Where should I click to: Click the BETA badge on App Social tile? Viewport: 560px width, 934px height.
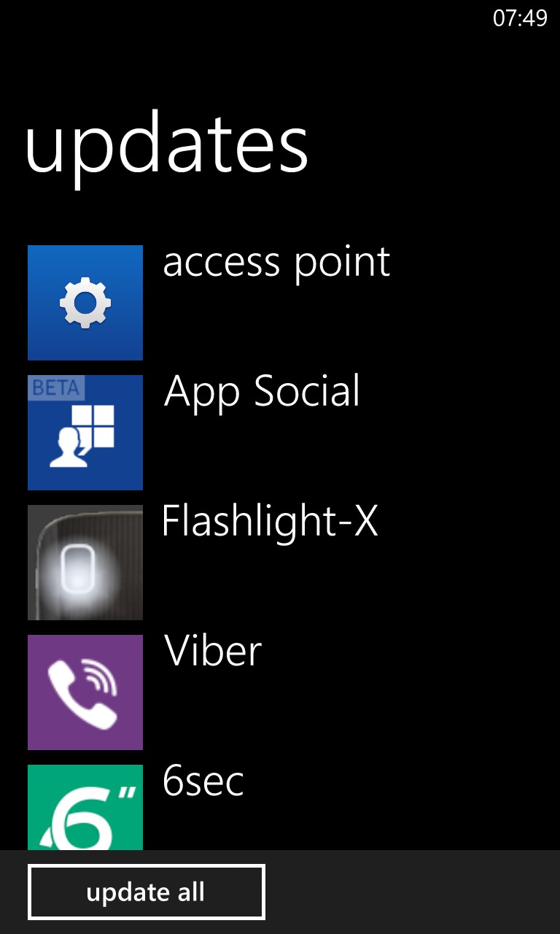click(x=57, y=388)
